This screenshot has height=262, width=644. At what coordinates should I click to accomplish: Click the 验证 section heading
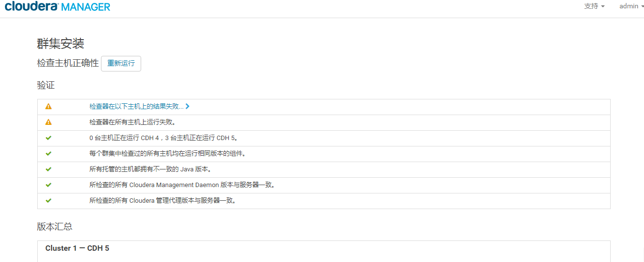pyautogui.click(x=46, y=85)
